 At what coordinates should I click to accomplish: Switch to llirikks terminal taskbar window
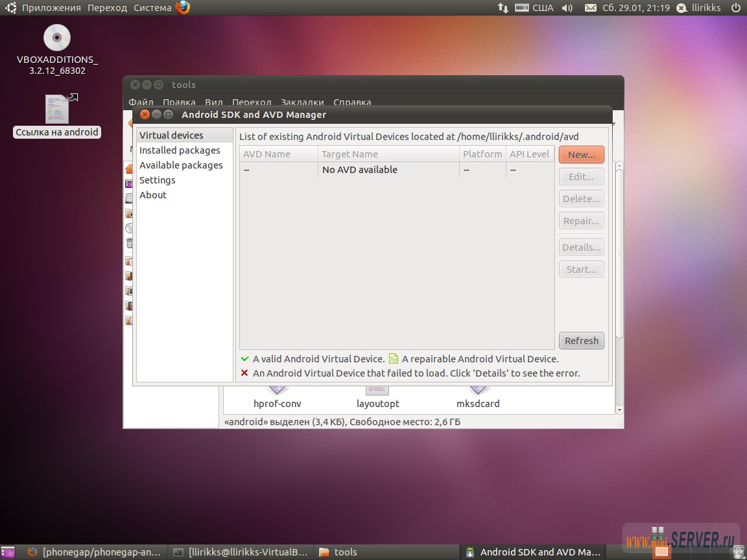pos(241,552)
